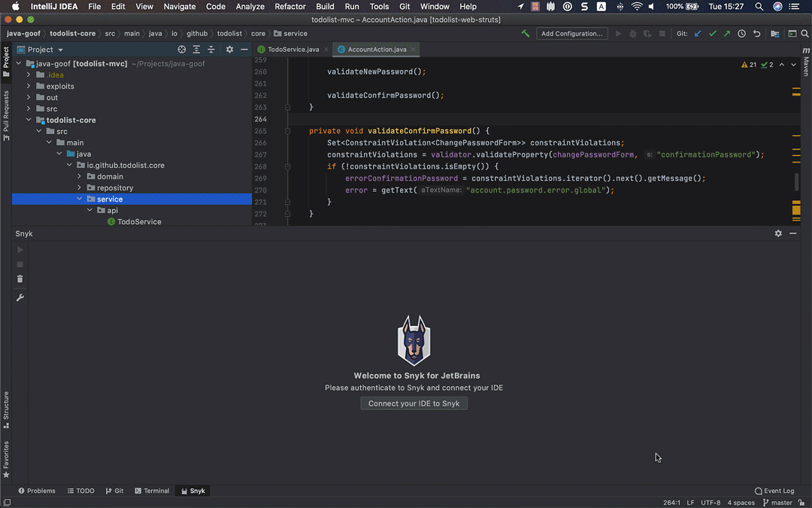Open the Structure side tool window
Image resolution: width=812 pixels, height=508 pixels.
point(6,409)
